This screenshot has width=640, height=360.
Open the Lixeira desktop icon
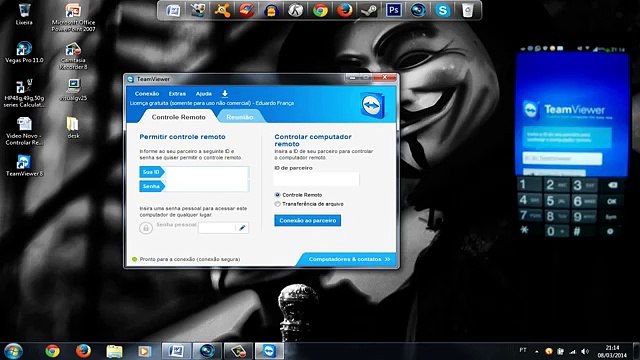[24, 14]
